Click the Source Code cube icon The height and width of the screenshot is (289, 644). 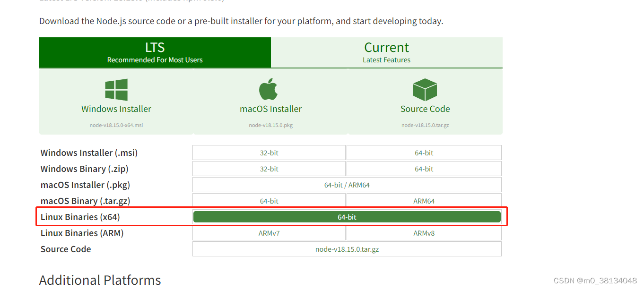[x=425, y=90]
